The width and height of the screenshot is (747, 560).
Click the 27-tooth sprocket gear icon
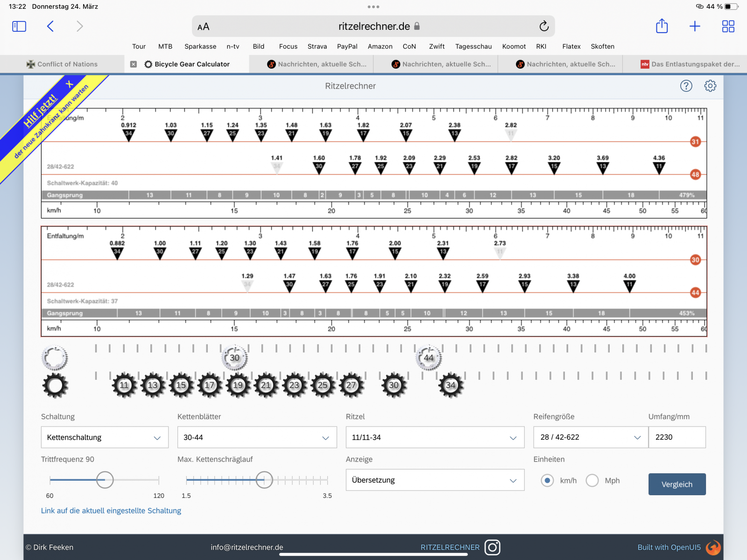pyautogui.click(x=351, y=385)
